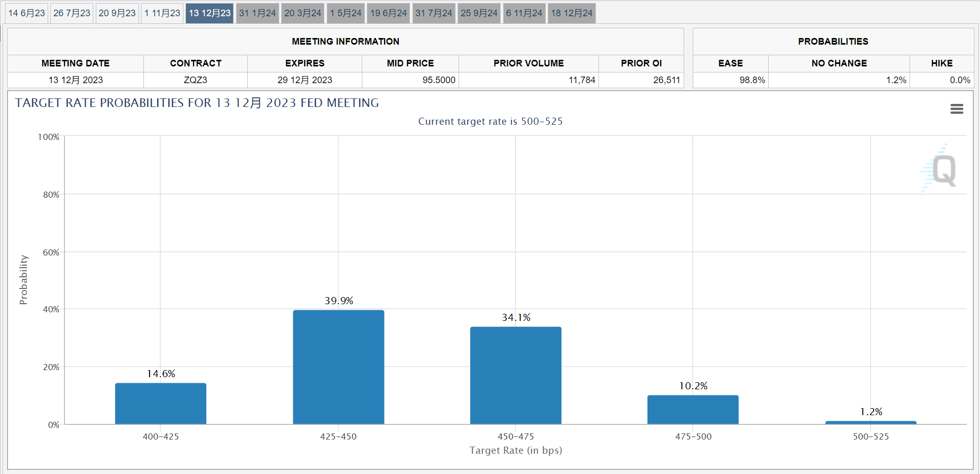This screenshot has width=980, height=474.
Task: Click the 475-500 bar showing 10.2%
Action: coord(693,410)
